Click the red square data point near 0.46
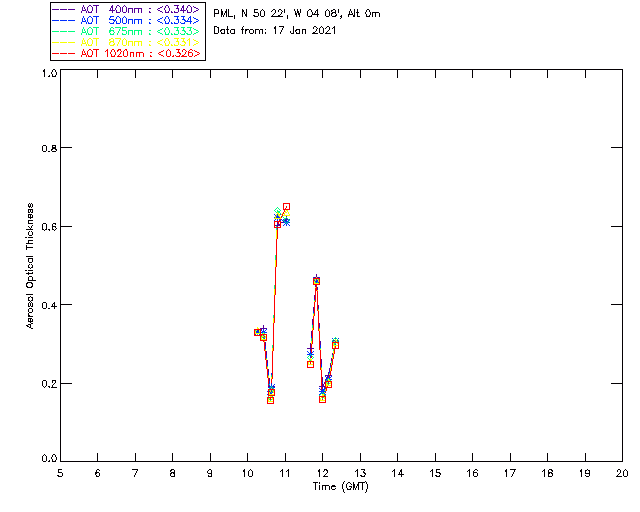The image size is (640, 512). 316,281
